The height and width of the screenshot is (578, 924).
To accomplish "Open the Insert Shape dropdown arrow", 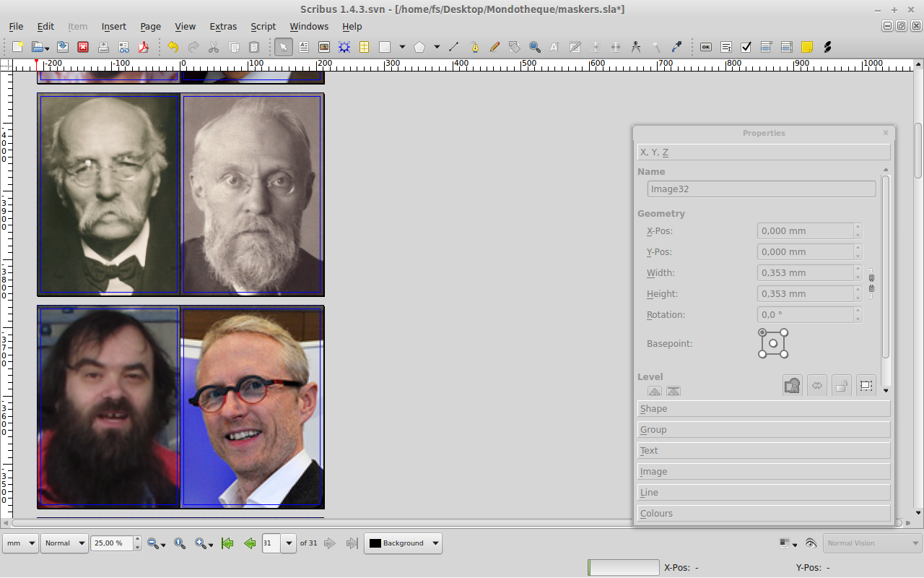I will pos(402,47).
